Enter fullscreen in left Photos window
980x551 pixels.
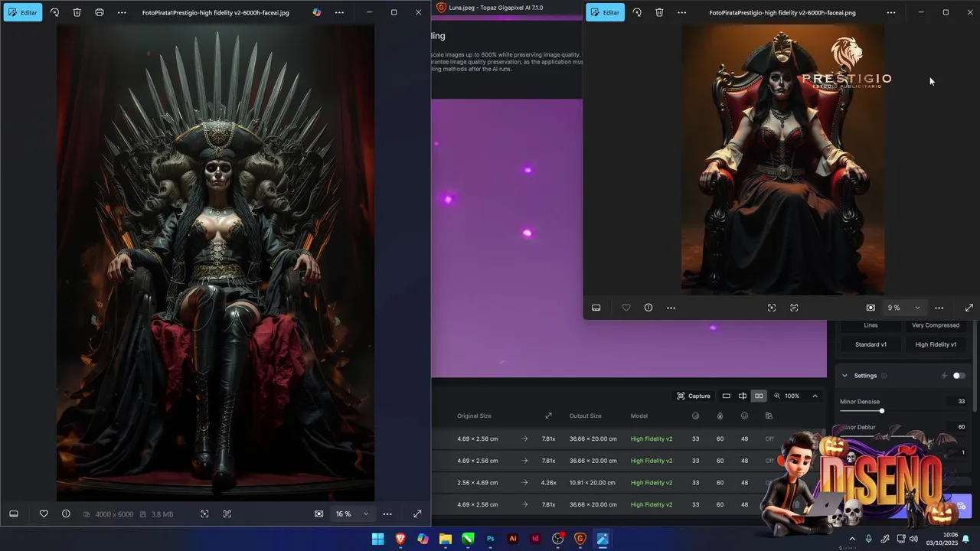tap(417, 514)
